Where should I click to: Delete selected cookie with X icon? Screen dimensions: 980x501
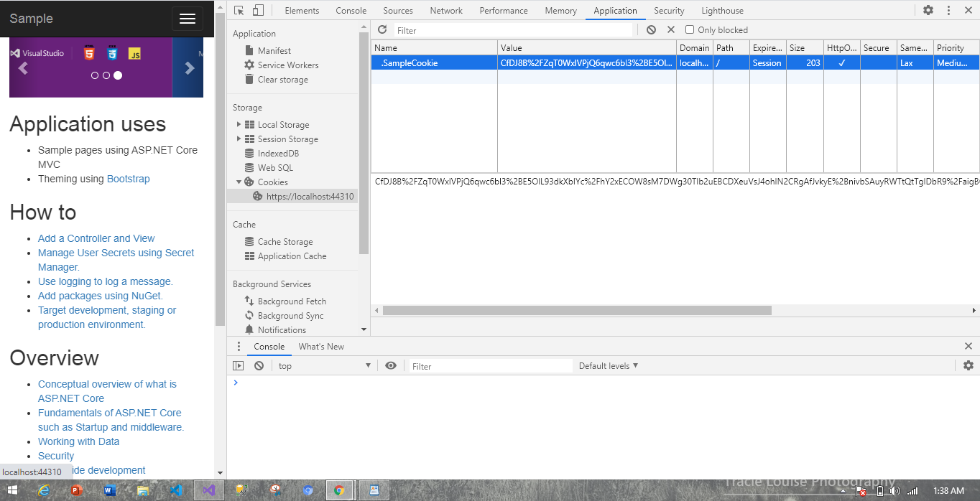(x=671, y=30)
